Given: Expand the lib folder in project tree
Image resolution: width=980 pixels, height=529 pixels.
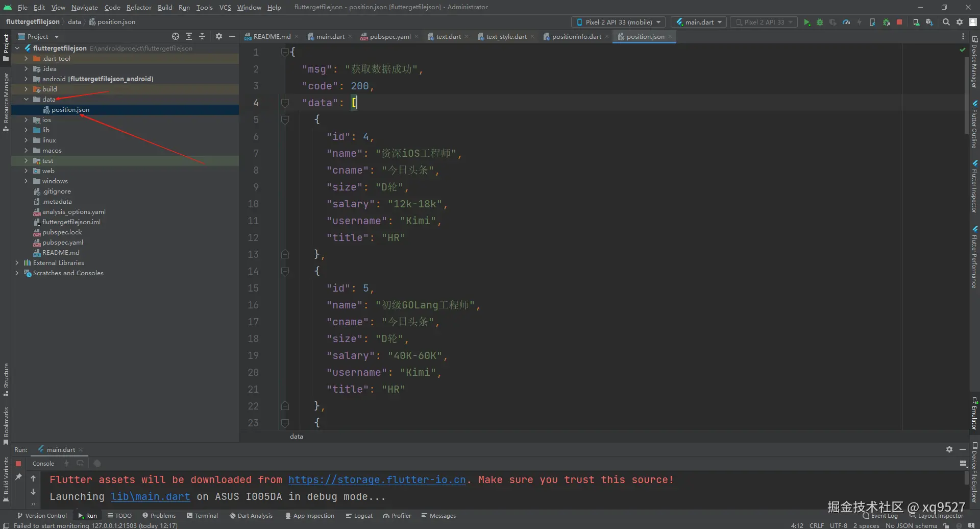Looking at the screenshot, I should point(26,130).
